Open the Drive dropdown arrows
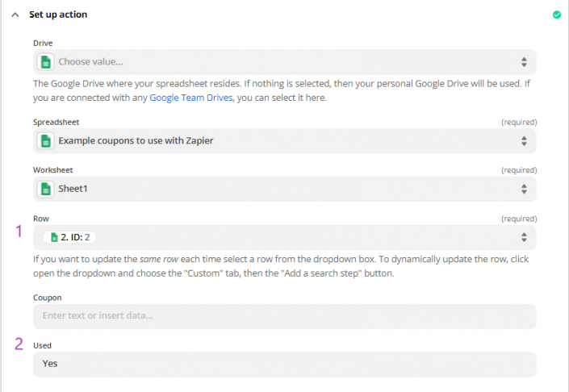Image resolution: width=569 pixels, height=392 pixels. pos(524,62)
